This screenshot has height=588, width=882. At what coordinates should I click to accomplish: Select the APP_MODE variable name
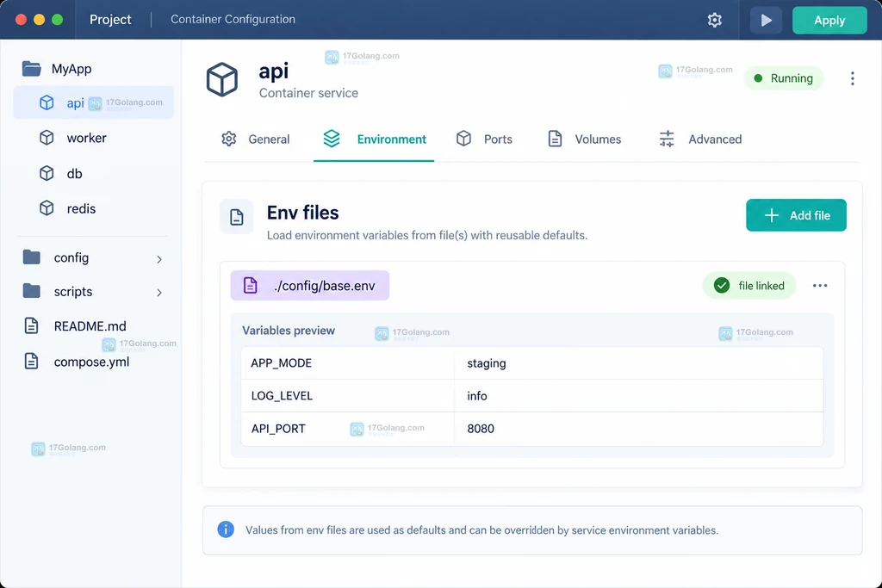point(282,363)
